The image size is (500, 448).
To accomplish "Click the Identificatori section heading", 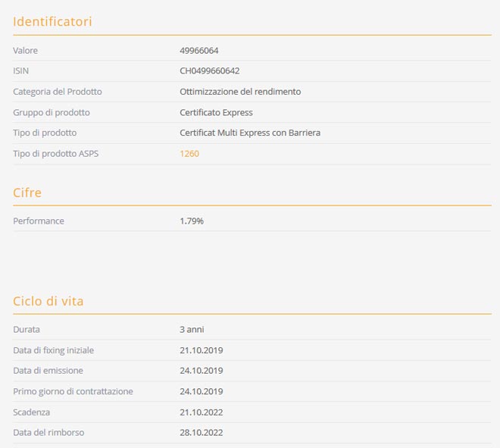I will 52,21.
